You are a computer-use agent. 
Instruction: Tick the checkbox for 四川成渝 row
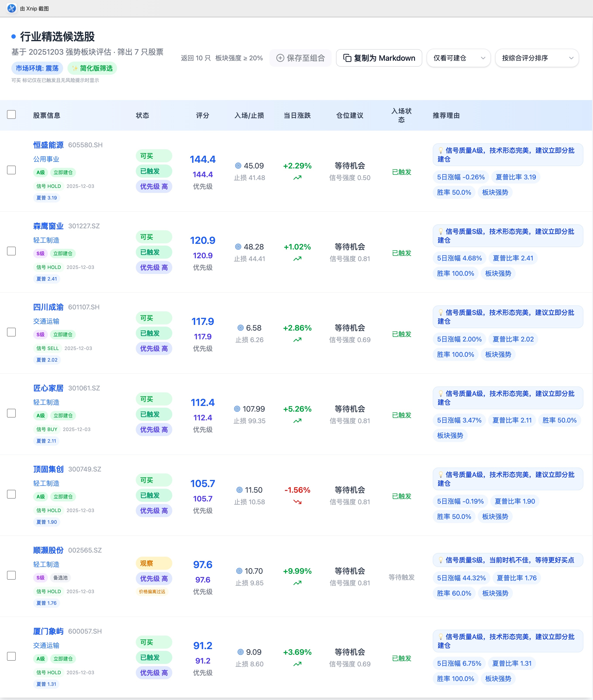(x=11, y=332)
